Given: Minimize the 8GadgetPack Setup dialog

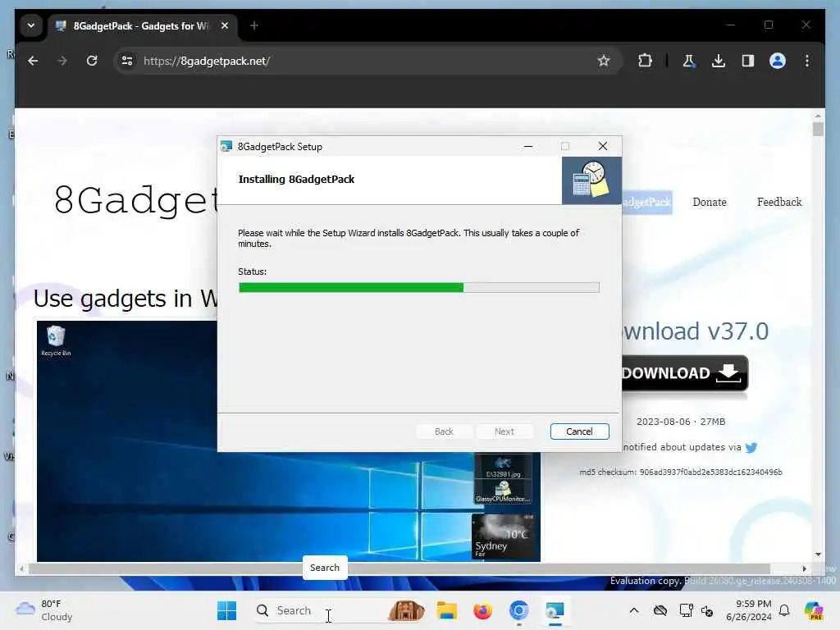Looking at the screenshot, I should [528, 146].
